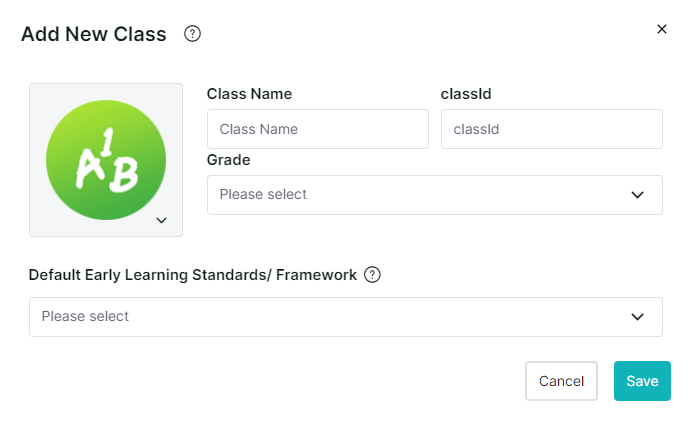
Task: Click the "Add New Class" dialog title
Action: (94, 34)
